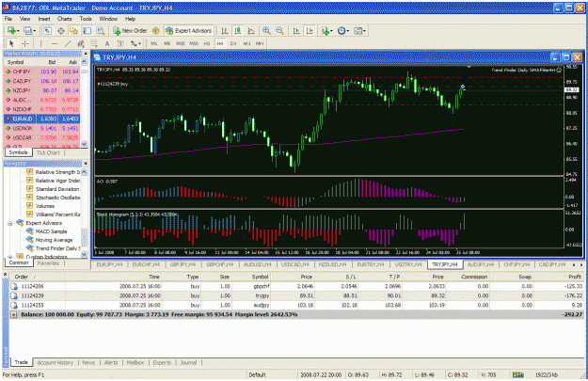Expand the Custom Indicators tree node
588x381 pixels.
coord(9,257)
